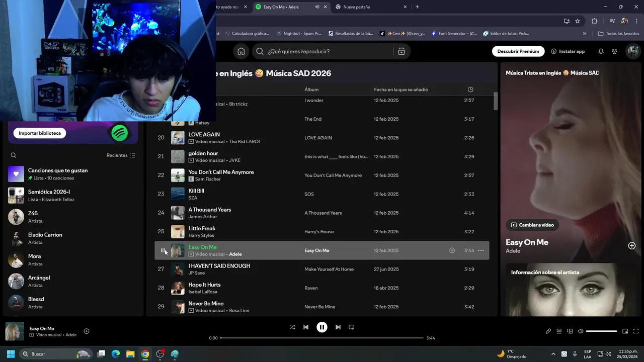Skip to next track

[x=338, y=327]
